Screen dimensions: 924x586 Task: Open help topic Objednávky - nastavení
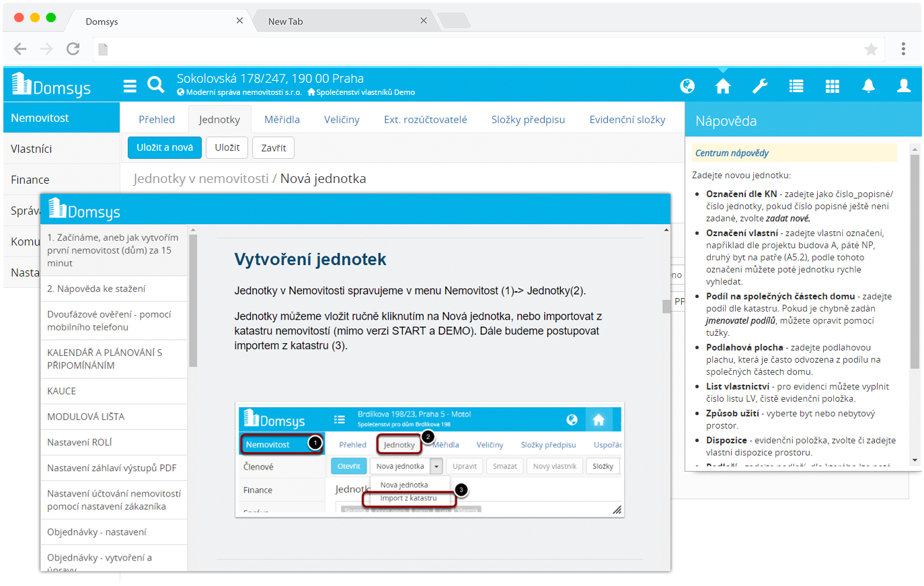click(x=114, y=532)
